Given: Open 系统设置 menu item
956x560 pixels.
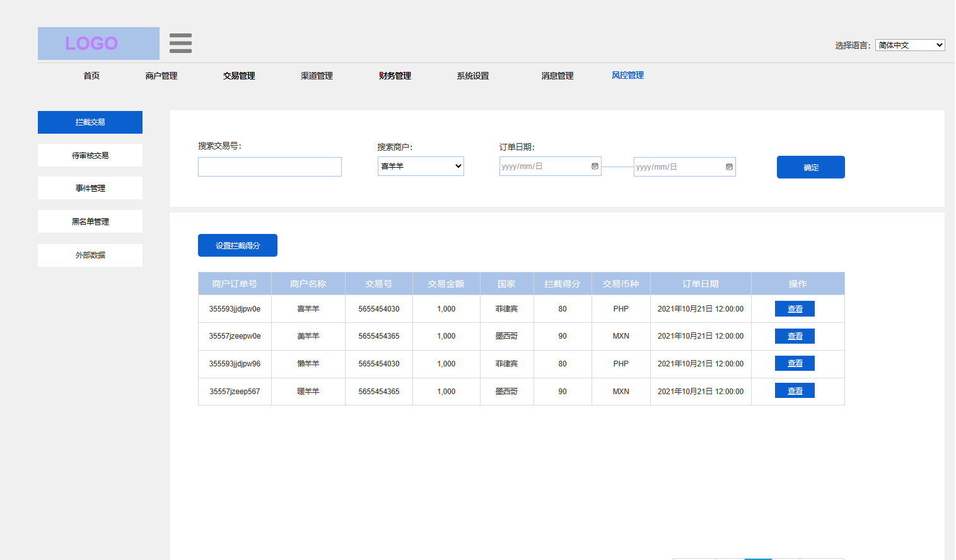Looking at the screenshot, I should pyautogui.click(x=473, y=76).
